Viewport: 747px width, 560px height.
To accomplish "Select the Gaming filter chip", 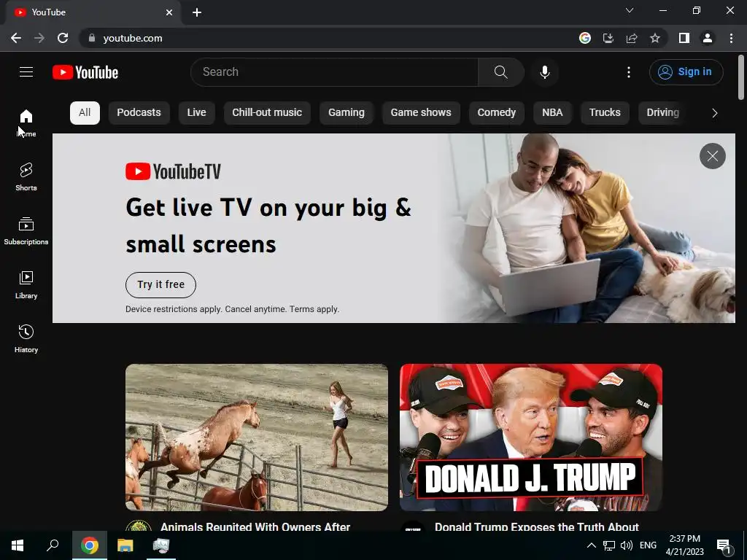I will pos(347,113).
